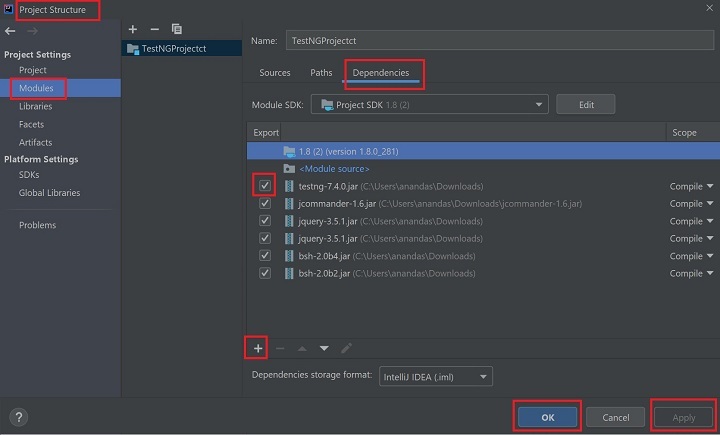The width and height of the screenshot is (720, 435).
Task: Select the testng-7.4.0.jar dependency row
Action: click(x=483, y=186)
